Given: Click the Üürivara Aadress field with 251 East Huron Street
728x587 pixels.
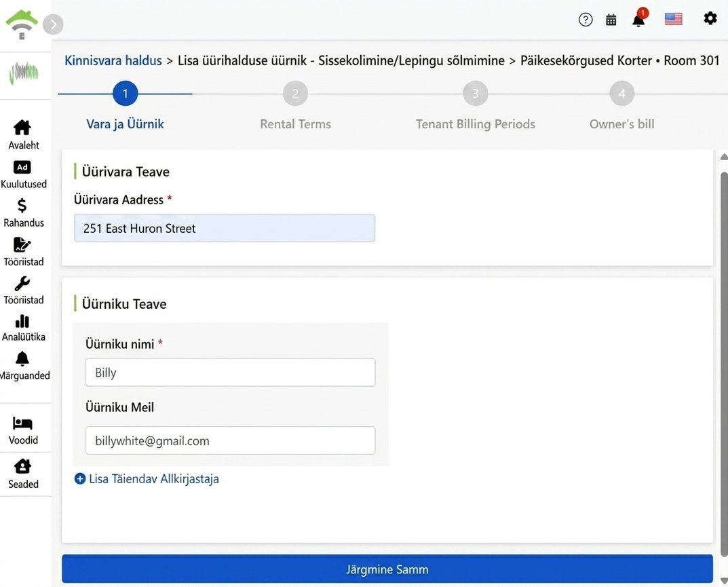Looking at the screenshot, I should (225, 228).
